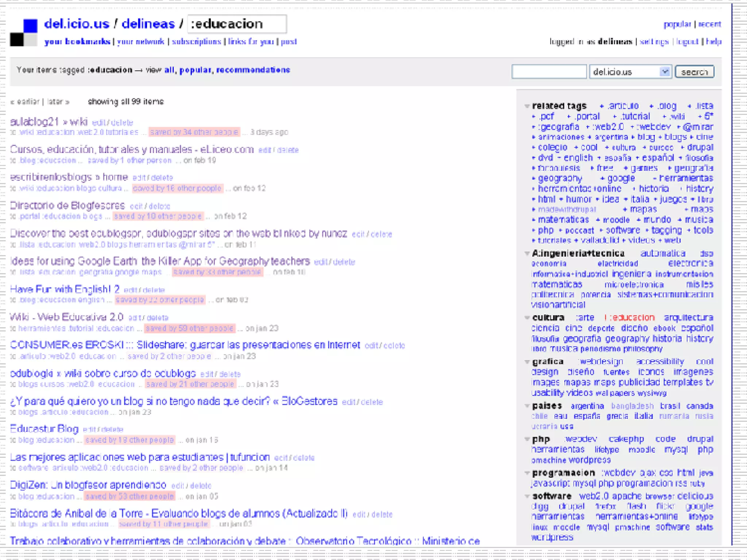Click saved by 34 other people badge
Screen dimensions: 747x560
click(x=194, y=132)
